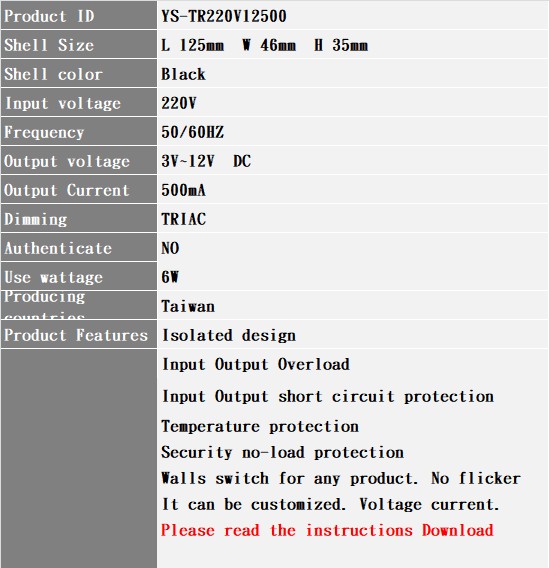This screenshot has width=549, height=568.
Task: Select the 3V~12V DC value
Action: click(206, 161)
